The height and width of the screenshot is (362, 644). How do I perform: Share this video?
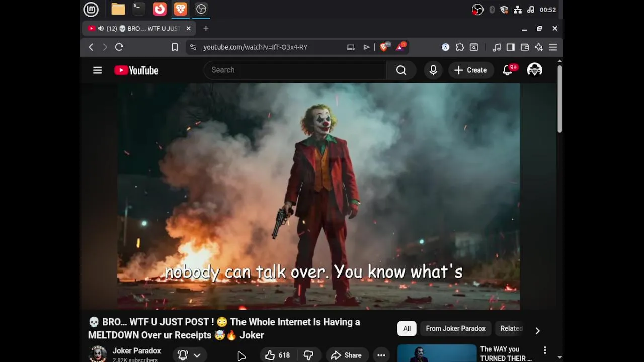[346, 355]
